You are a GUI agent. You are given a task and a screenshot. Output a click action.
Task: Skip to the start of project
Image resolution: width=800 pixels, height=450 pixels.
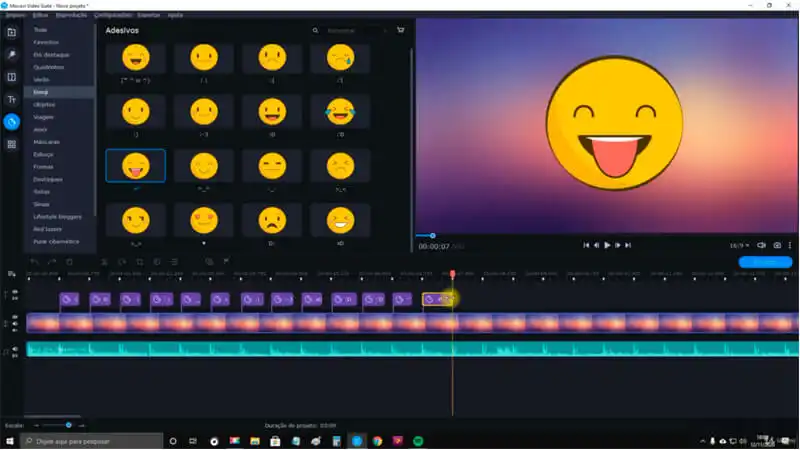586,245
